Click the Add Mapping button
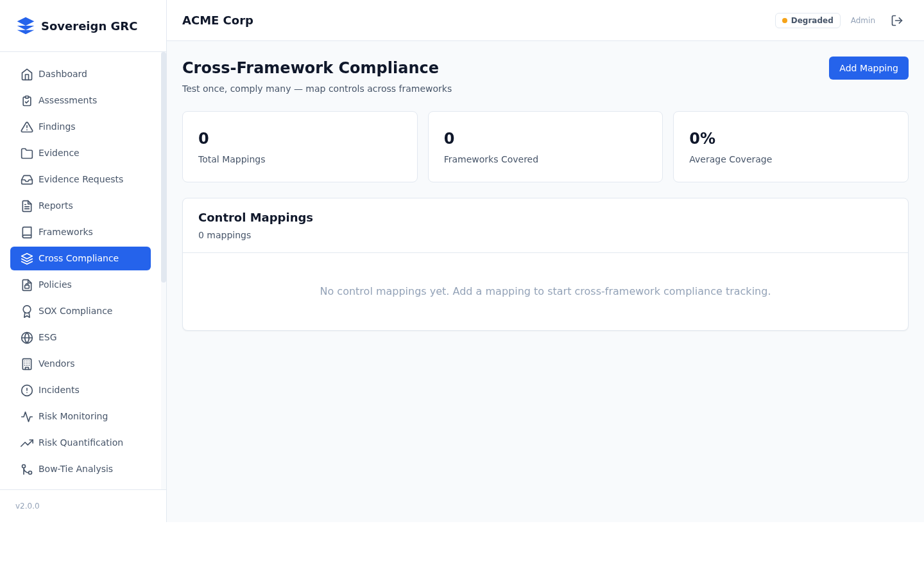The width and height of the screenshot is (924, 578). (x=868, y=68)
